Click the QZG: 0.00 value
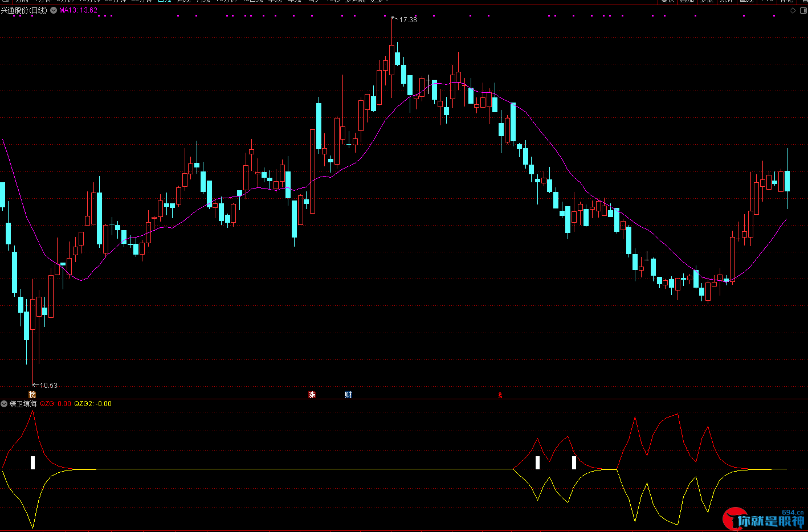 (56, 404)
